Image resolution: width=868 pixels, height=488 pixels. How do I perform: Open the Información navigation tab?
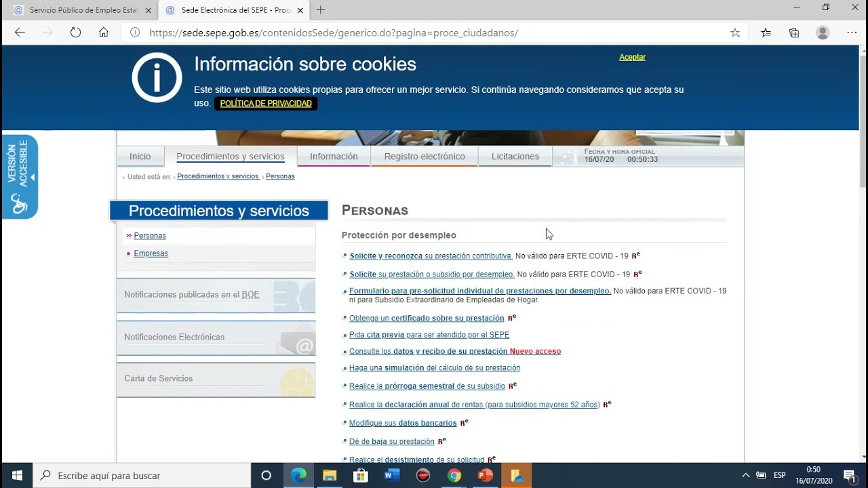click(x=334, y=157)
